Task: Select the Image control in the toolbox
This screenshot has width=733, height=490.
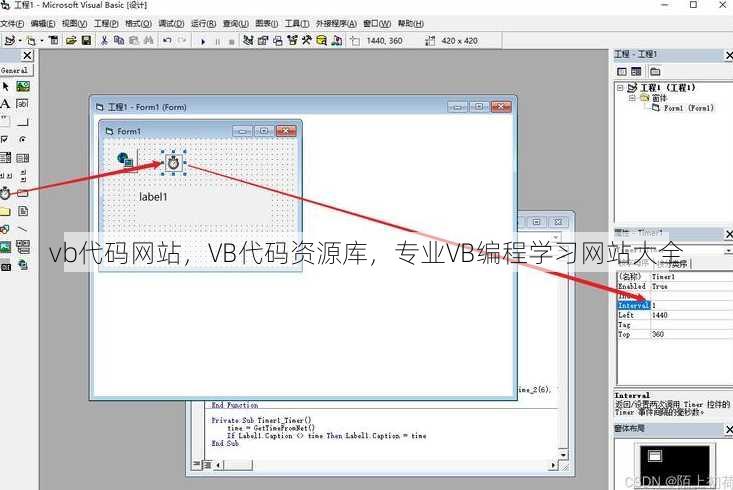Action: [5, 247]
